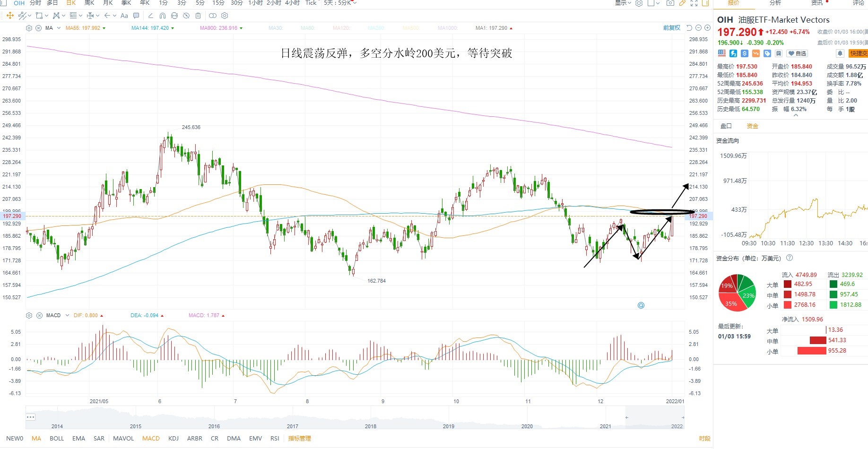Expand the measure tools dropdown
This screenshot has width=868, height=449.
tap(97, 16)
